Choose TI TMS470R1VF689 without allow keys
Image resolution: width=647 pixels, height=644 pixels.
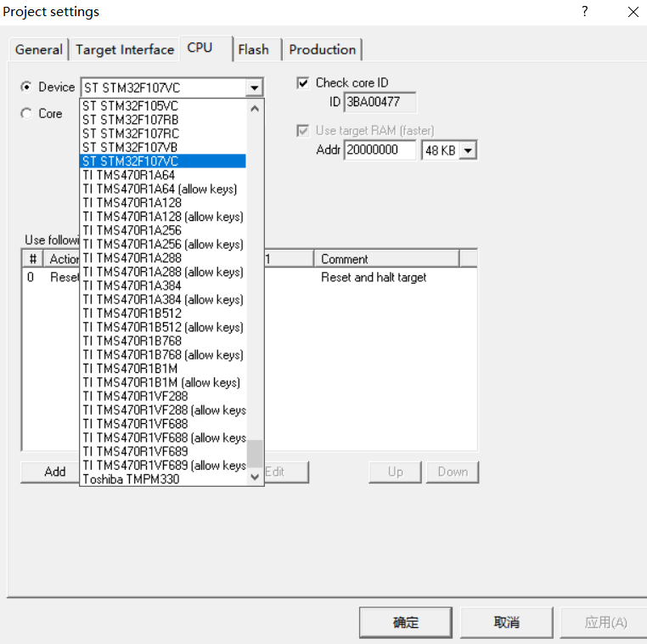coord(163,452)
